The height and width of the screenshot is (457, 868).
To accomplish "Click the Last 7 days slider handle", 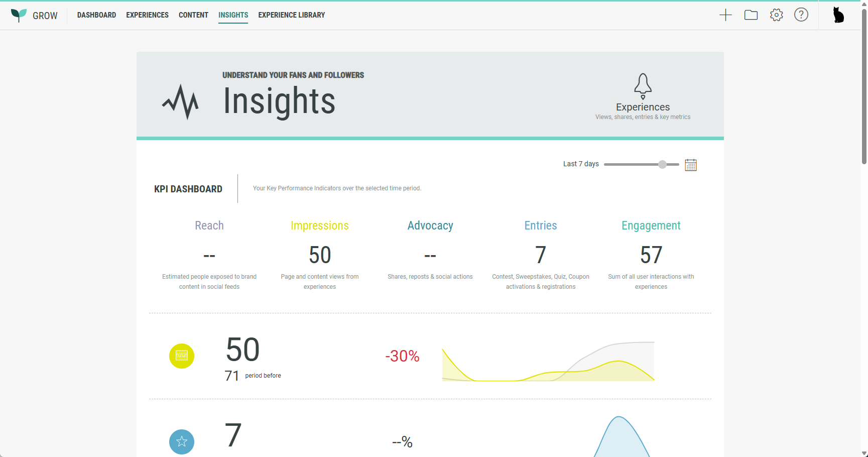I will (662, 164).
